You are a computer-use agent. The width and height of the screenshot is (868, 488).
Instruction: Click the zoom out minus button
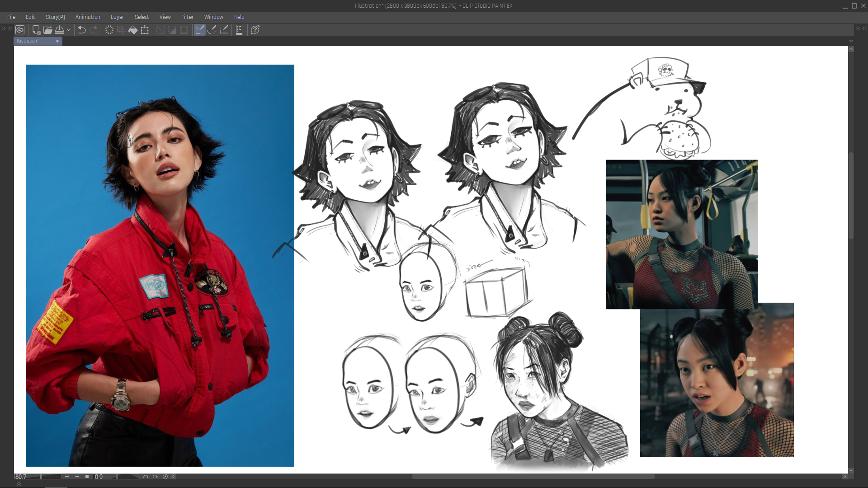click(67, 477)
